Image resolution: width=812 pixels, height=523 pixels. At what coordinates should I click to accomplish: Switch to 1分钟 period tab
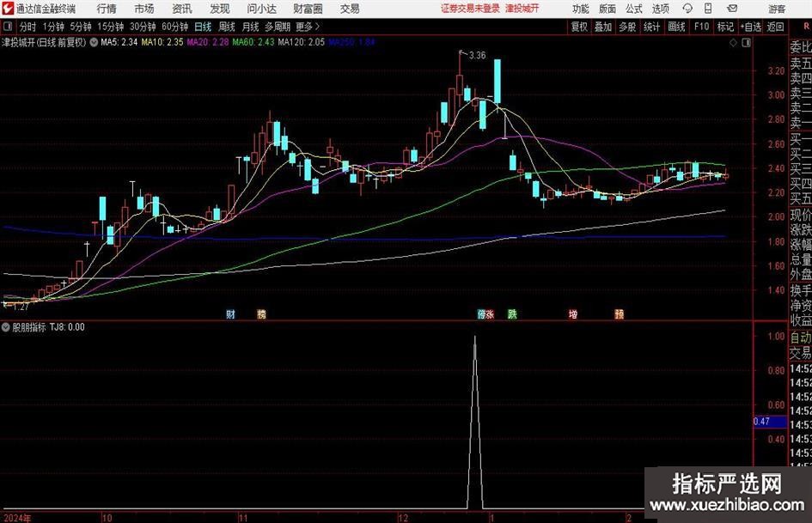[53, 27]
